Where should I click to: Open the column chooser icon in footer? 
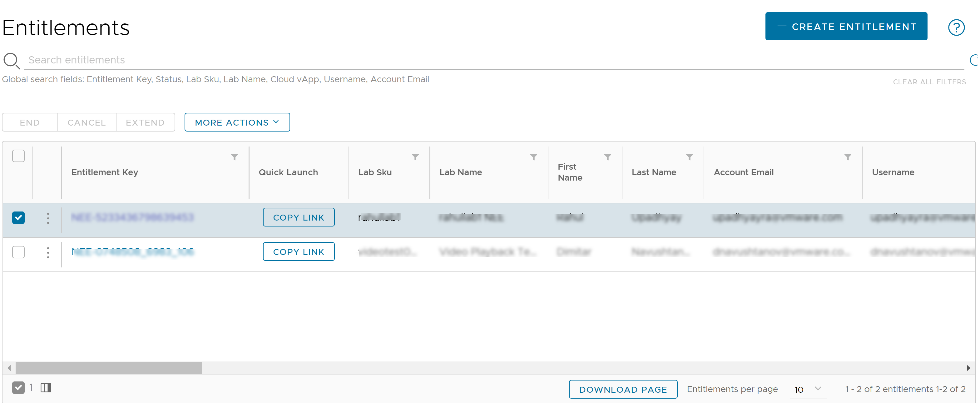[x=46, y=387]
